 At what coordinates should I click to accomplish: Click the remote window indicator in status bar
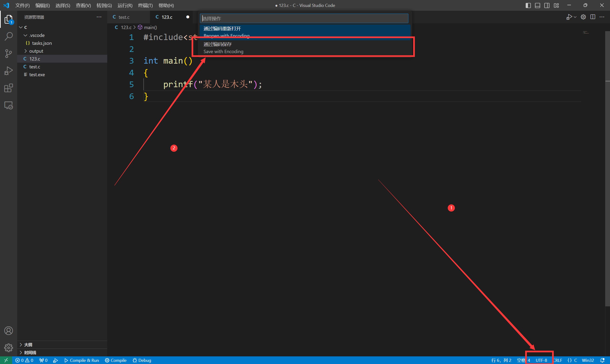coord(6,360)
